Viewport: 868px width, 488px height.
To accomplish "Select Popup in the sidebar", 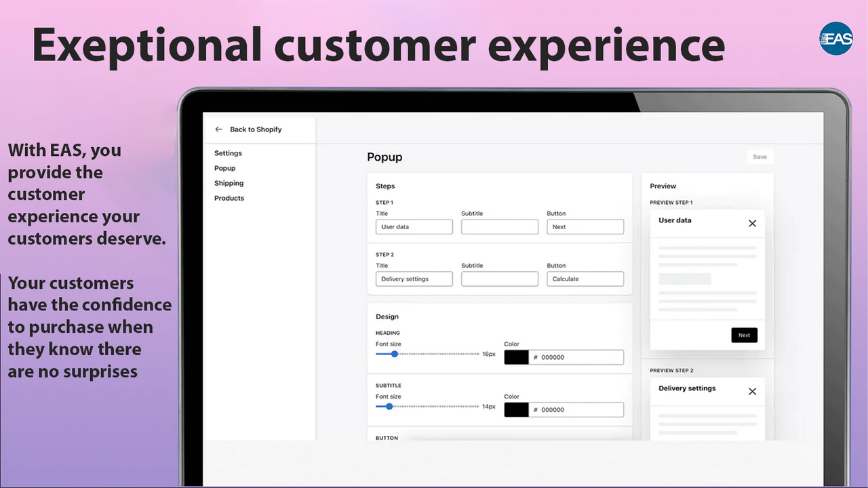I will (x=224, y=168).
